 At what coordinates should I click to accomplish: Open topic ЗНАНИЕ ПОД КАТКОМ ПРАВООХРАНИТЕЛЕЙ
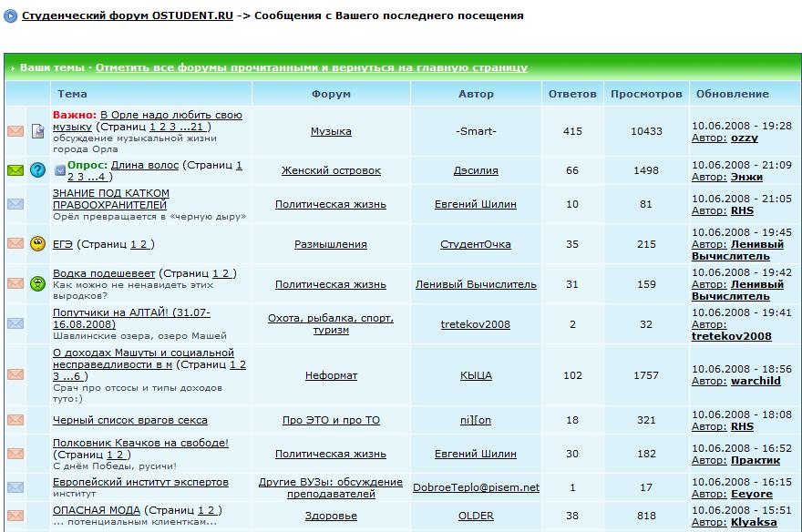click(111, 199)
